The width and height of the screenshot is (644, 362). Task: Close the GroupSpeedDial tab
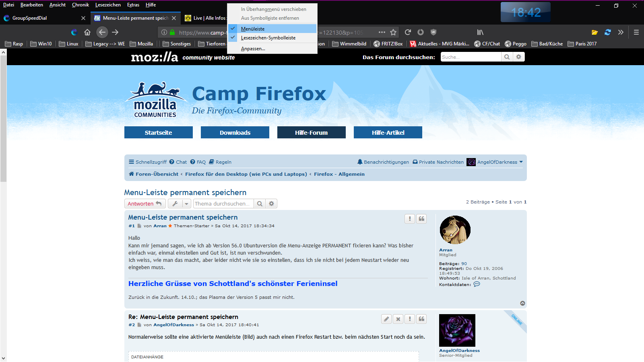[83, 18]
